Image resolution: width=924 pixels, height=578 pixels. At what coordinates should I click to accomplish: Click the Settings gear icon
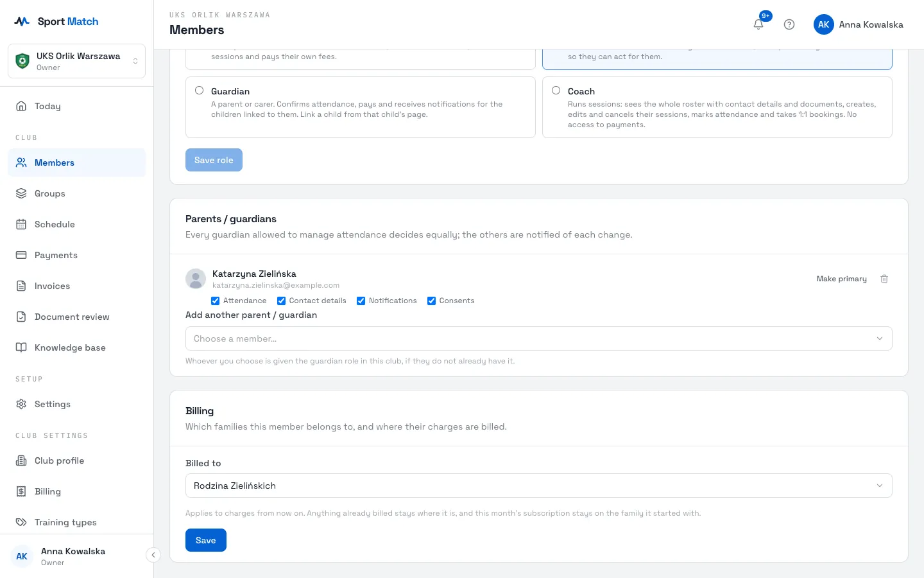(21, 404)
